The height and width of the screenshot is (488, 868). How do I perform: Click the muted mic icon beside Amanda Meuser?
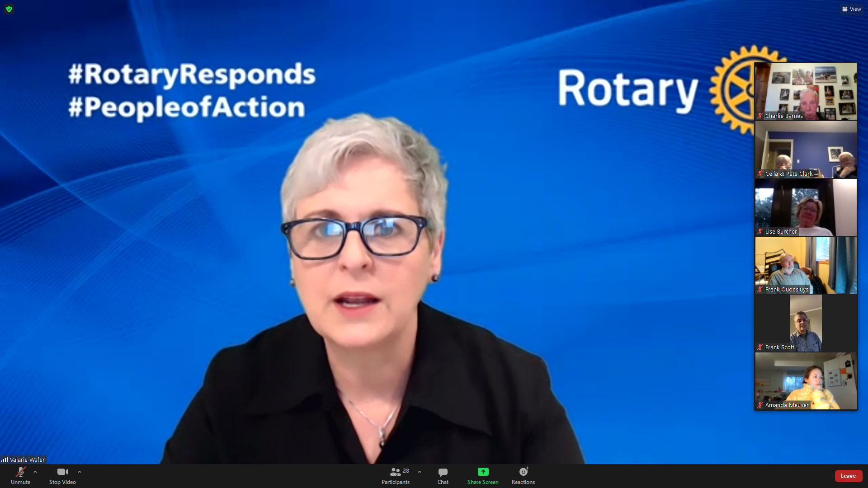coord(760,405)
